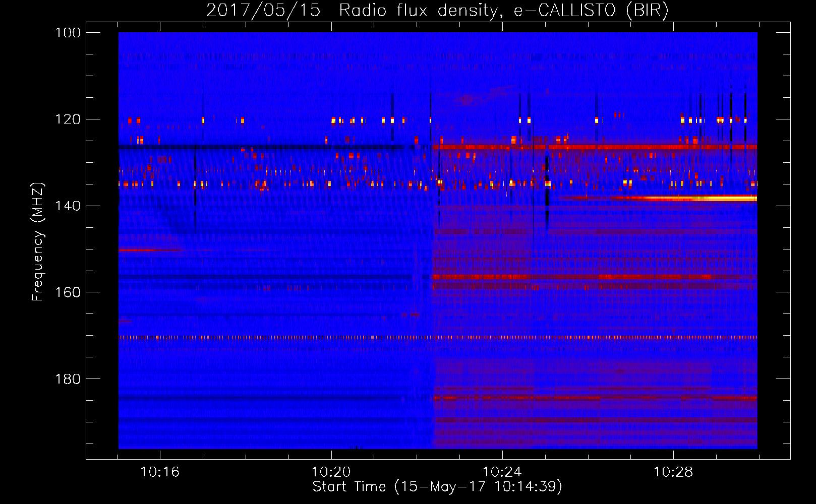
Task: Click the dotted orange interference line near 170 MHz
Action: pos(438,337)
